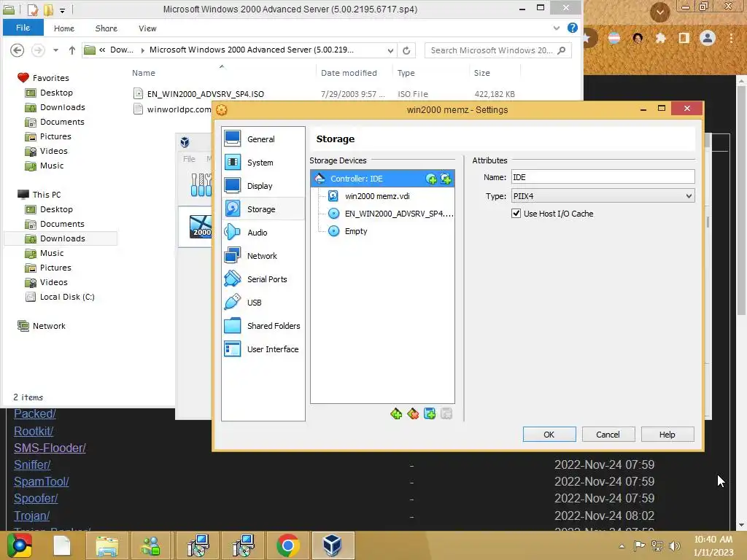Open Local Disk (C:) in sidebar
The width and height of the screenshot is (747, 560).
(67, 297)
